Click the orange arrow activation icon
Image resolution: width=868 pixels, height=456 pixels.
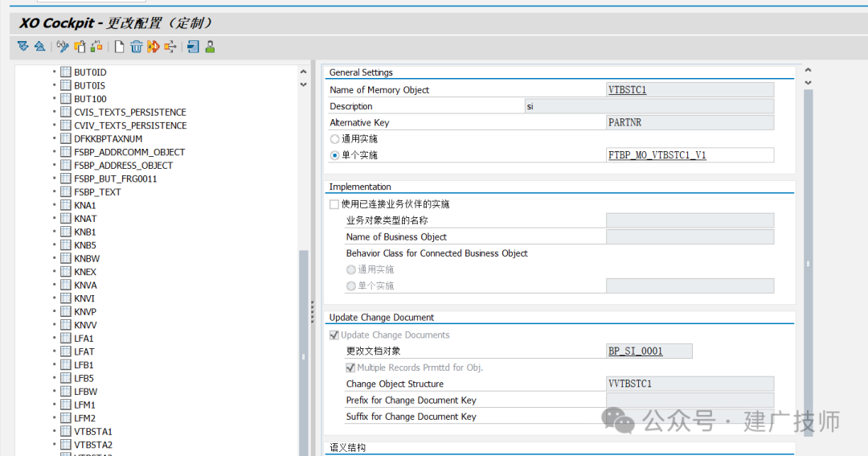coord(154,47)
